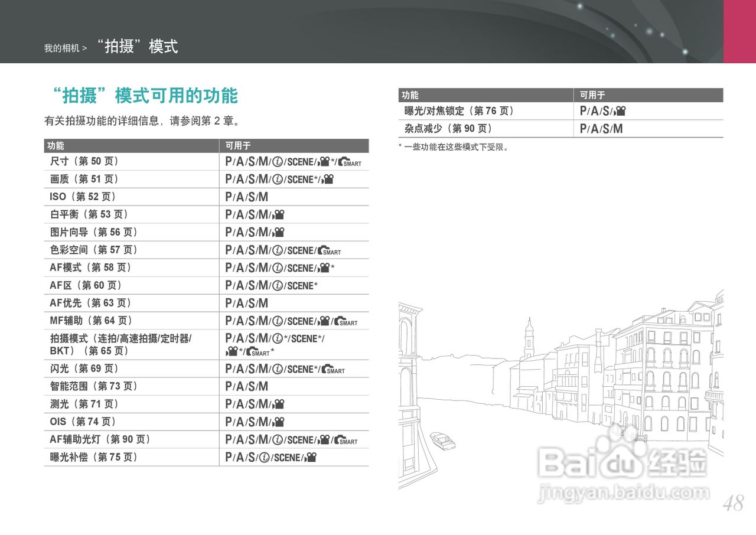Screen dimensions: 756x535
Task: Click the 曝光/对焦锁定（第 76 页）cell
Action: coord(486,111)
